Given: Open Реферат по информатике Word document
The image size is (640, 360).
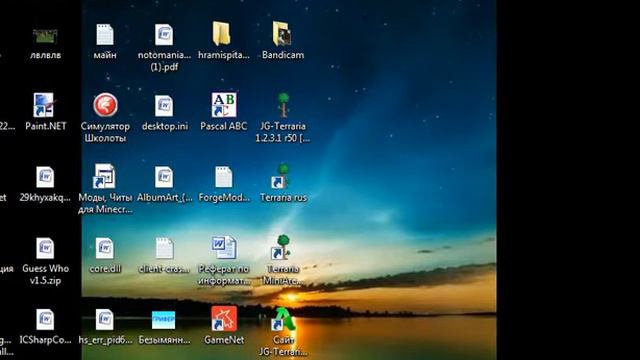Looking at the screenshot, I should click(x=224, y=247).
